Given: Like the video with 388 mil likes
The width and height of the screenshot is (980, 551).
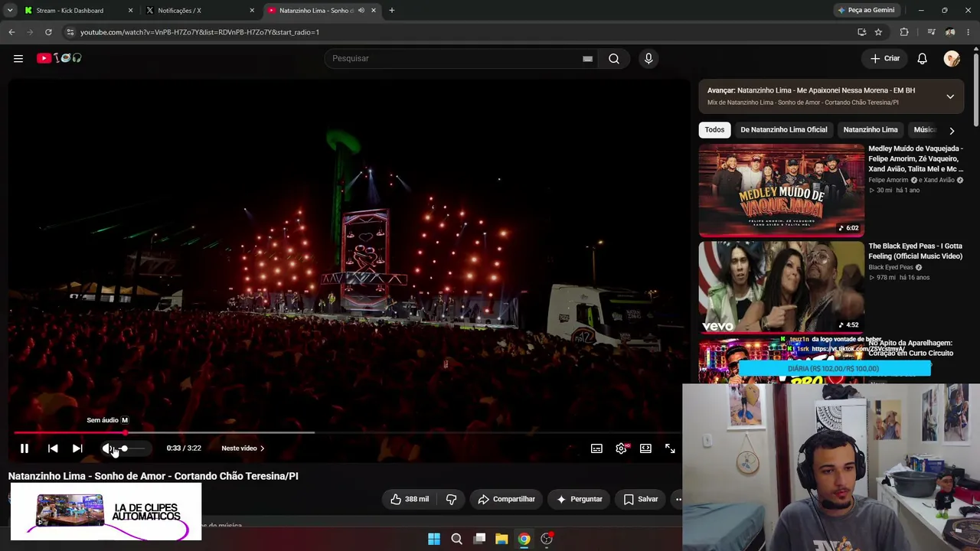Looking at the screenshot, I should click(x=410, y=499).
